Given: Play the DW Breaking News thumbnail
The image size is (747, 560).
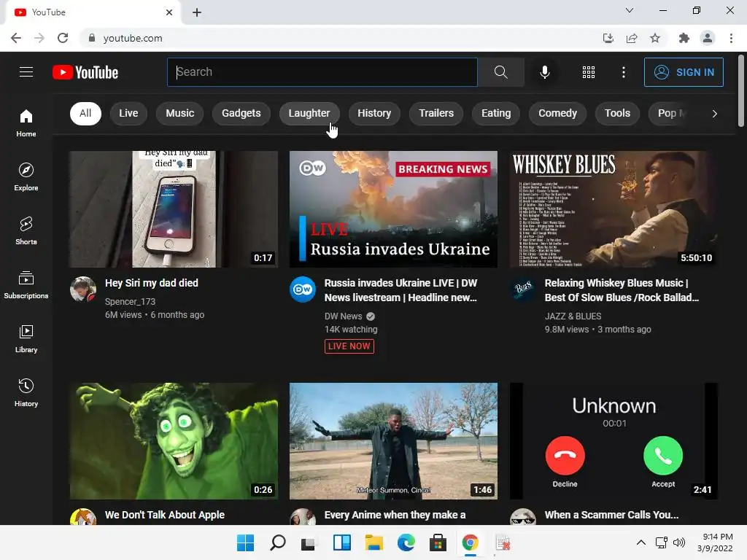Looking at the screenshot, I should pyautogui.click(x=393, y=209).
